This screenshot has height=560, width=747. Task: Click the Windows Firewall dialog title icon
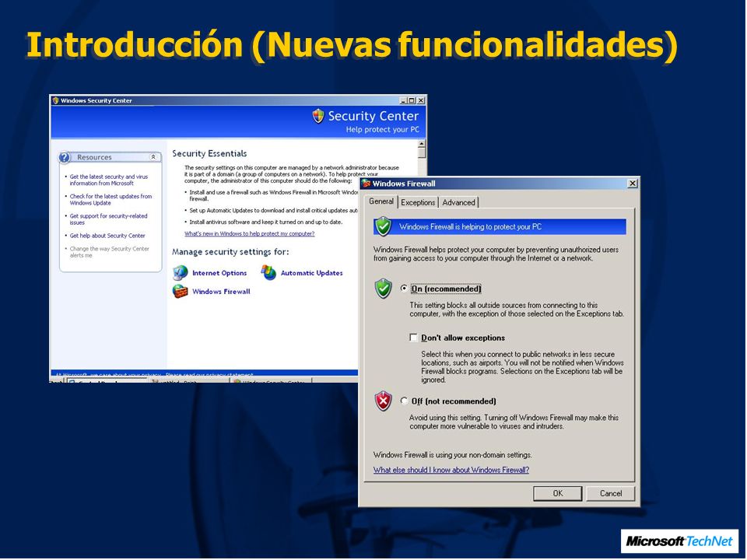tap(366, 184)
